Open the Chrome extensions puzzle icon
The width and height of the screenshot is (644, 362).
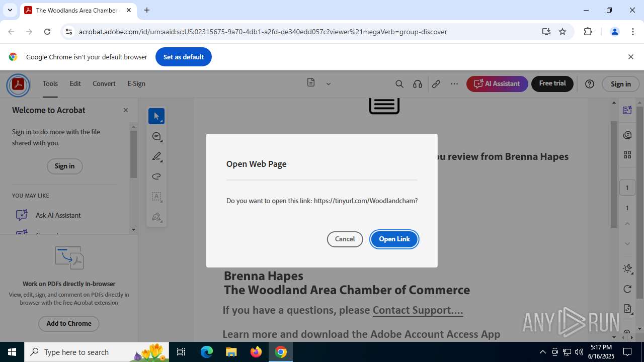coord(588,32)
